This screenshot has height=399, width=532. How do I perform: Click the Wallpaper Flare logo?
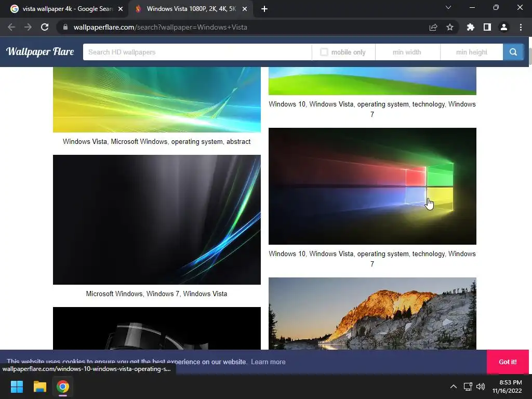coord(40,51)
